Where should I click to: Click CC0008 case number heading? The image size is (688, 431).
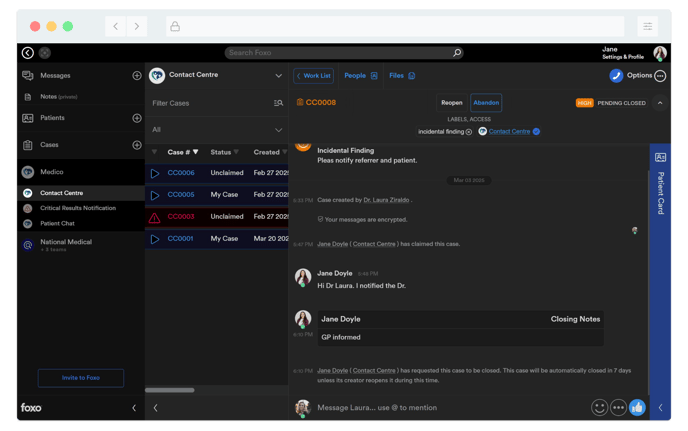[x=321, y=103]
